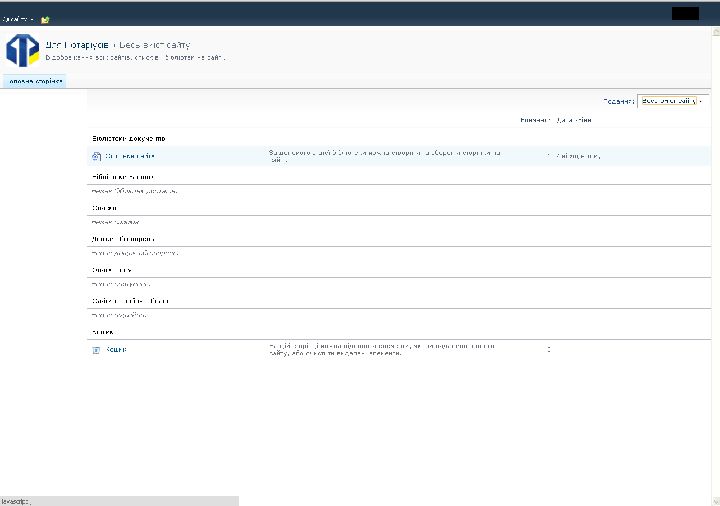Click the description text in Recycle Bin row
This screenshot has height=506, width=720.
[382, 350]
